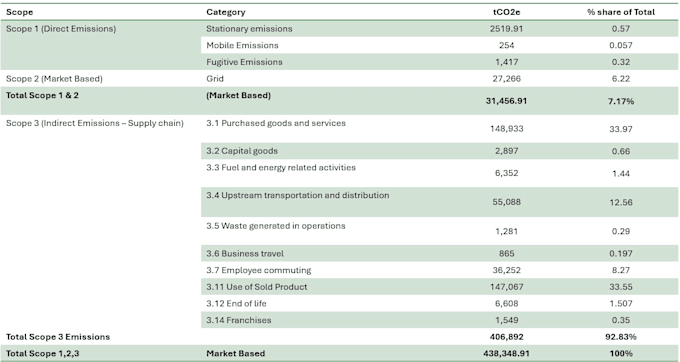Viewport: 680px width, 362px height.
Task: Click the 33.55 share value
Action: (x=621, y=287)
